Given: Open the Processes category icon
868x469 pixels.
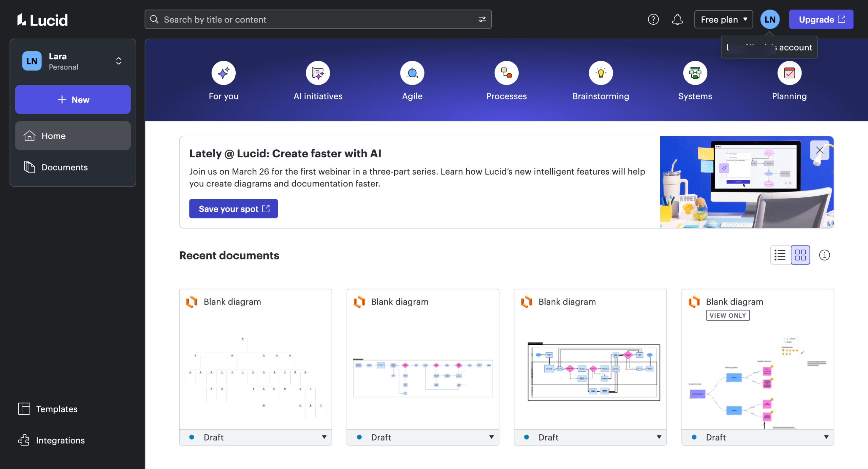Looking at the screenshot, I should (506, 73).
